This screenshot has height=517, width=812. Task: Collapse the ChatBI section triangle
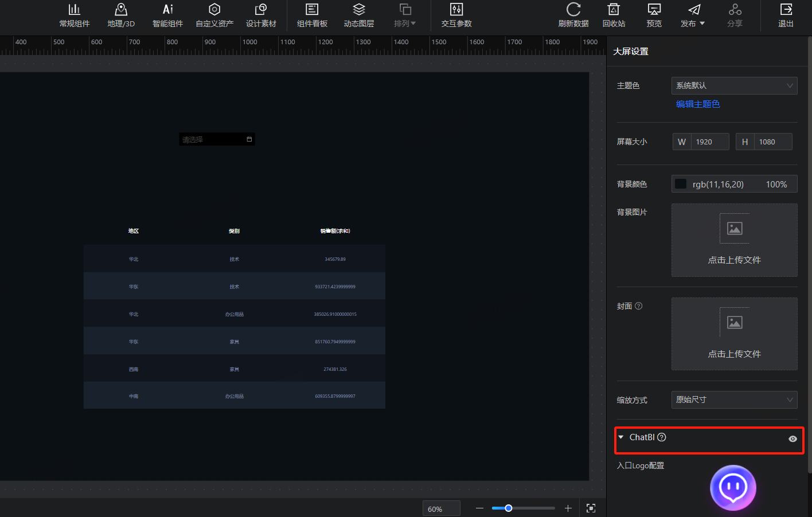tap(620, 437)
